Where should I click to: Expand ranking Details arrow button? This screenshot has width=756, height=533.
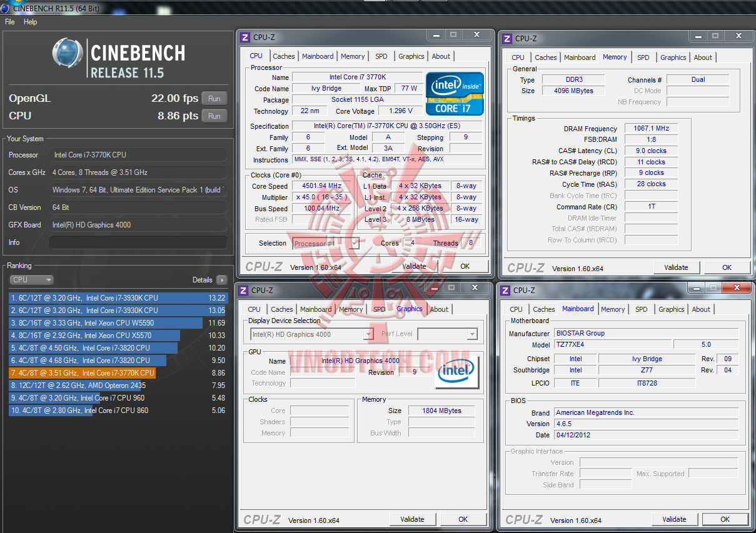point(222,280)
